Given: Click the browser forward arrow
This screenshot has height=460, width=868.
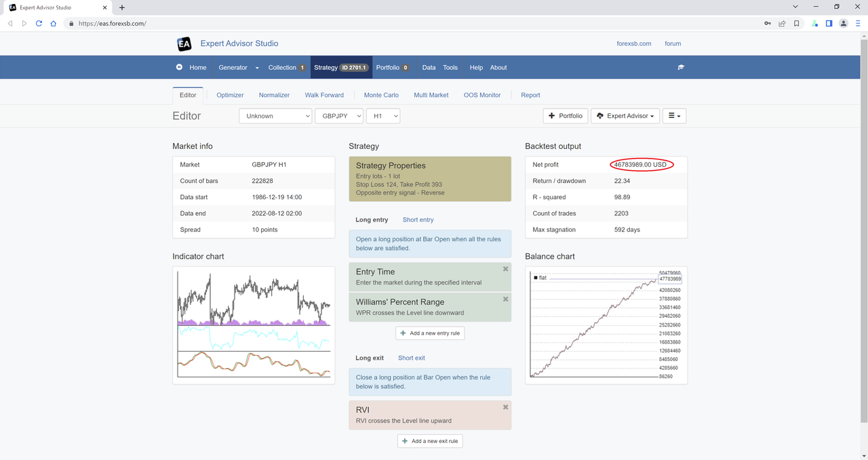Looking at the screenshot, I should tap(24, 23).
